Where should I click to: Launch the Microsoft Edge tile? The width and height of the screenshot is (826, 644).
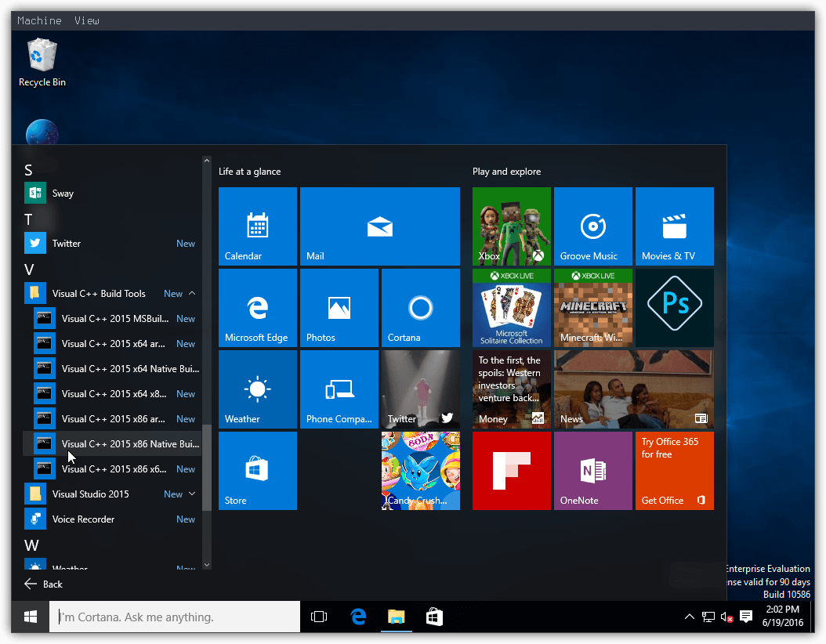258,308
